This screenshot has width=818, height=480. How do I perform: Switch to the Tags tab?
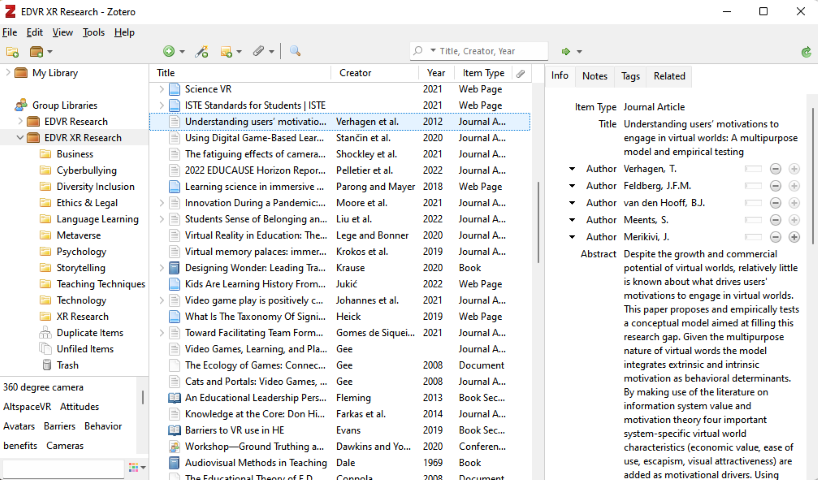[630, 76]
